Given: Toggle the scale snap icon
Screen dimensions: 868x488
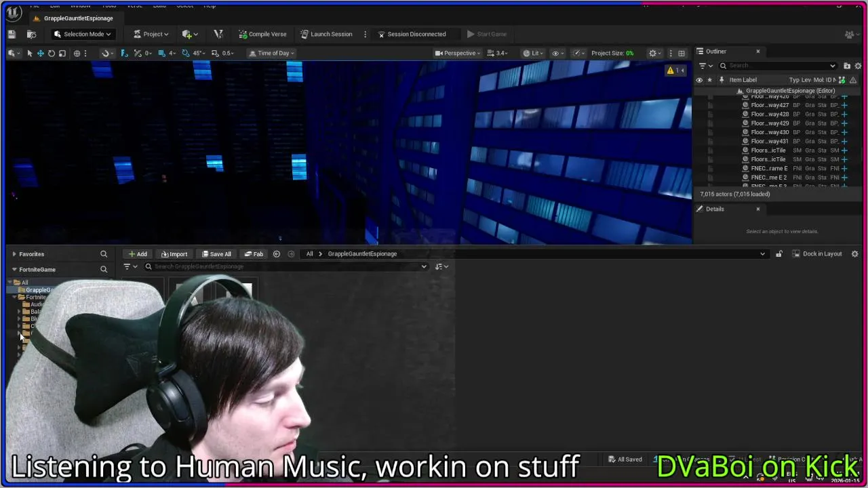Looking at the screenshot, I should pos(215,53).
